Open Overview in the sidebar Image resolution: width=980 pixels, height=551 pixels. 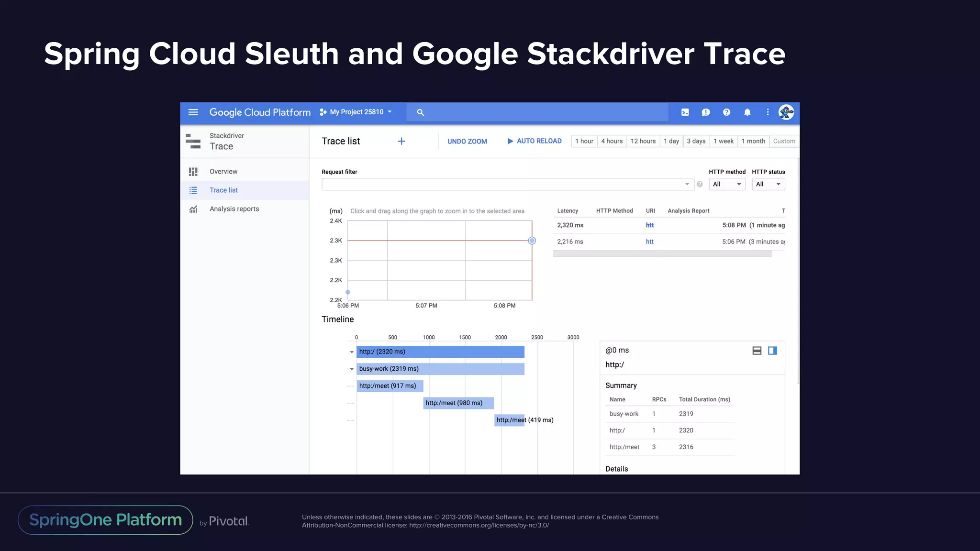[245, 171]
